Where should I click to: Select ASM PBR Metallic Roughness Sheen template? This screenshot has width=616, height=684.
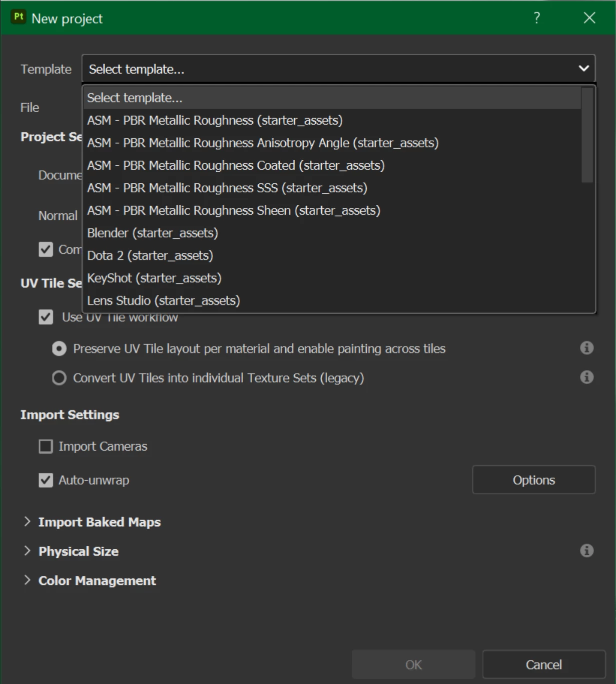click(x=332, y=210)
